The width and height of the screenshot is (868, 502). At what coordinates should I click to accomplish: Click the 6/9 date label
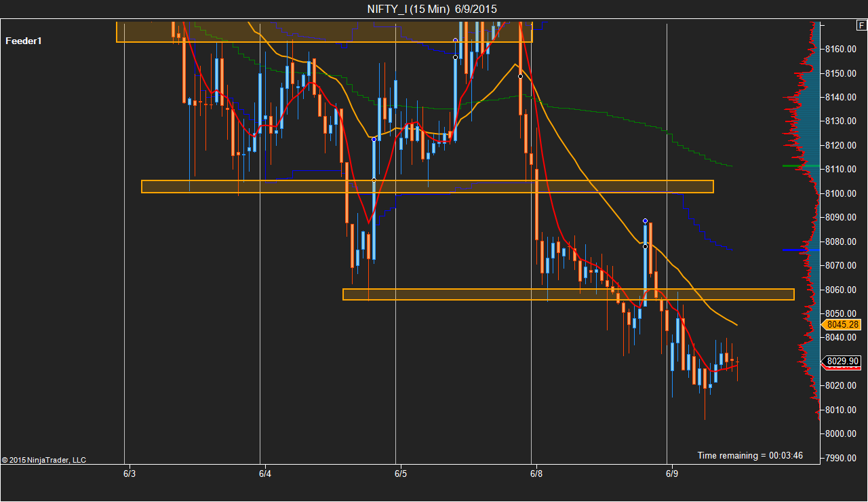click(x=671, y=473)
